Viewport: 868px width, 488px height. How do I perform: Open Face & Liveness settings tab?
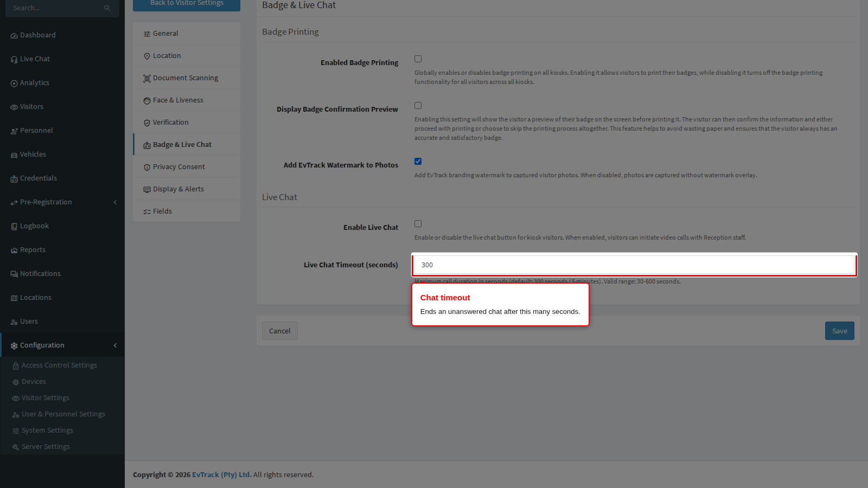[187, 100]
